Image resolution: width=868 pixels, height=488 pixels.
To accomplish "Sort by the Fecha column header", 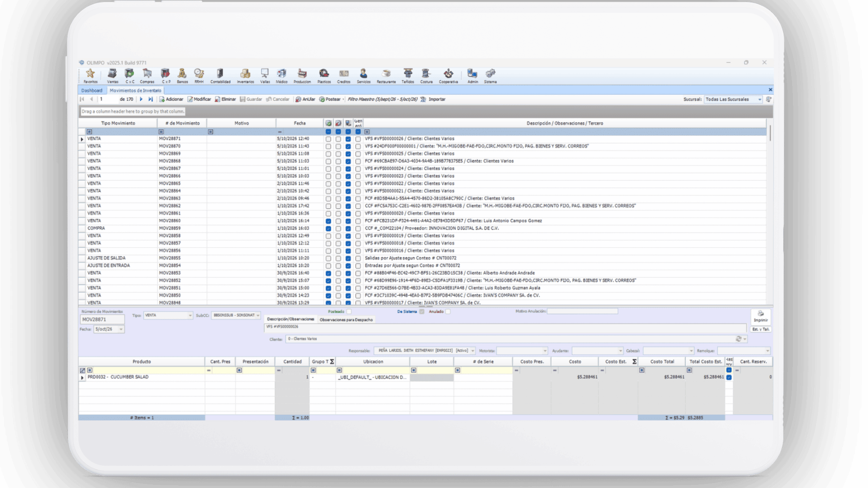I will (x=300, y=123).
